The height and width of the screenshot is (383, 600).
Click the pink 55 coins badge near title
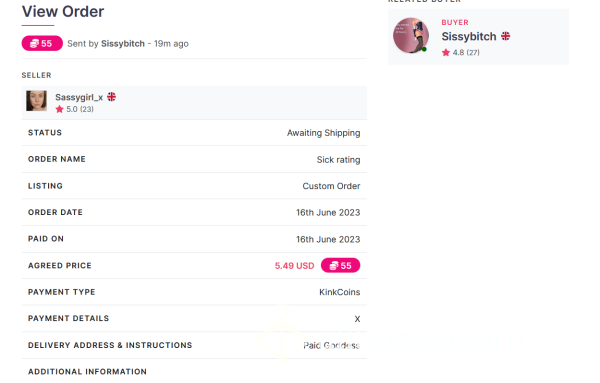tap(42, 43)
